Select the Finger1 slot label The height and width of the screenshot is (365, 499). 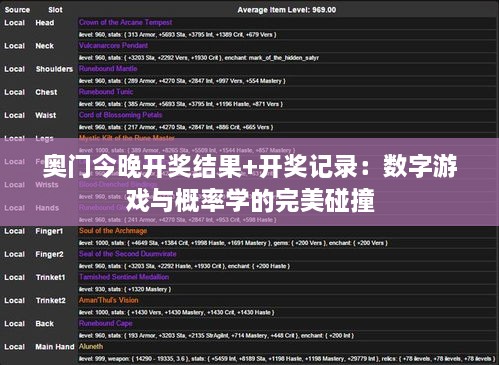49,231
